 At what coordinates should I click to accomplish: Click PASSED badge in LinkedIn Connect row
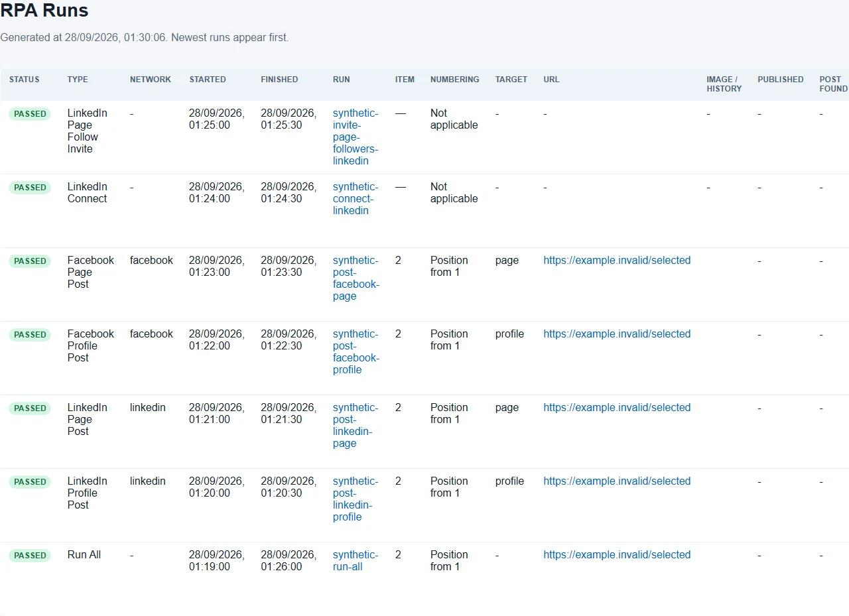click(x=30, y=188)
